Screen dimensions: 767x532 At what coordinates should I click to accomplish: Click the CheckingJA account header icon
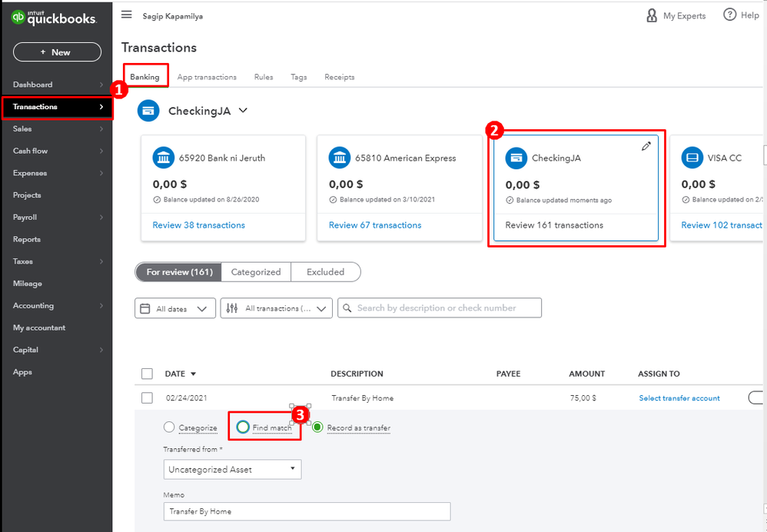tap(148, 111)
